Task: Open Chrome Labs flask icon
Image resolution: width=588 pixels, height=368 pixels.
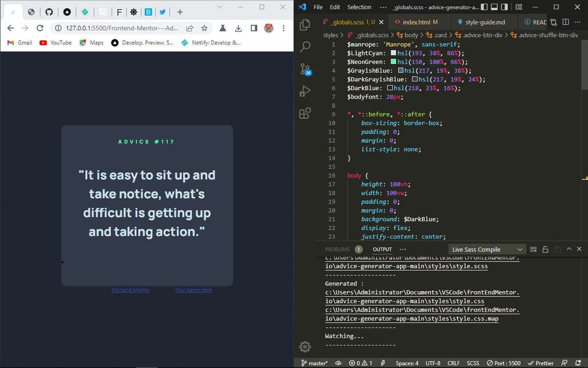Action: [222, 28]
